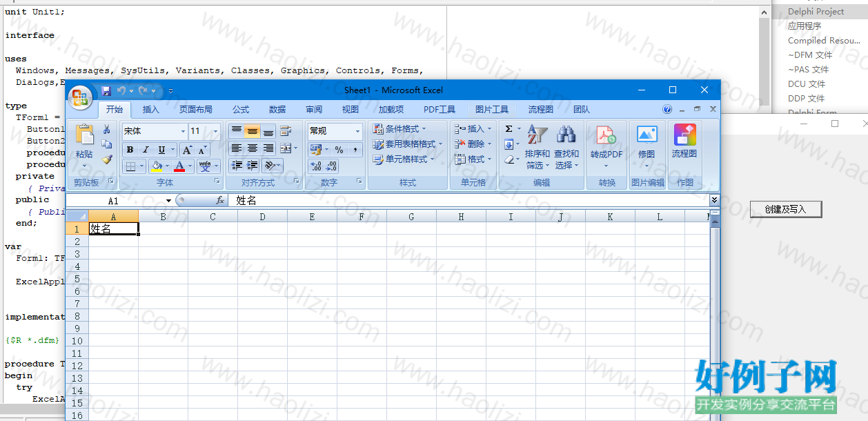This screenshot has width=868, height=421.
Task: Click Excel help question mark icon
Action: 667,109
